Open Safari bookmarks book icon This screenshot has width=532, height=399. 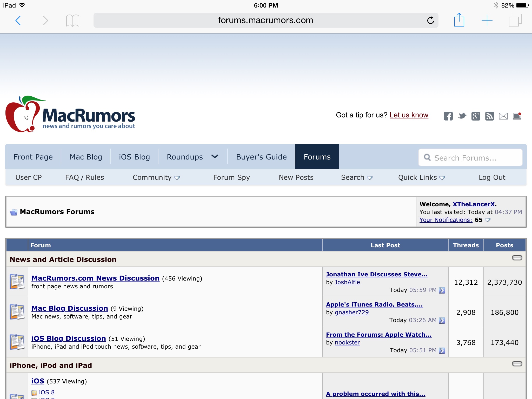(72, 21)
